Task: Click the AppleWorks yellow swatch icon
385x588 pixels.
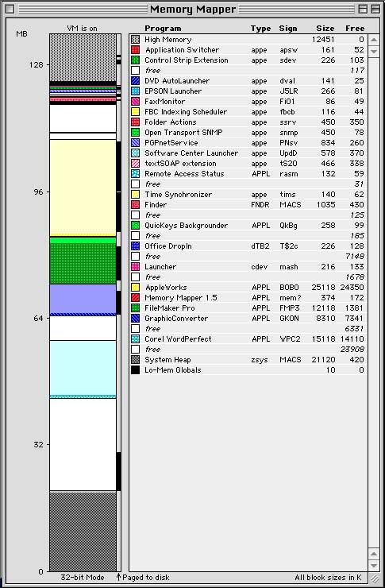Action: 135,288
